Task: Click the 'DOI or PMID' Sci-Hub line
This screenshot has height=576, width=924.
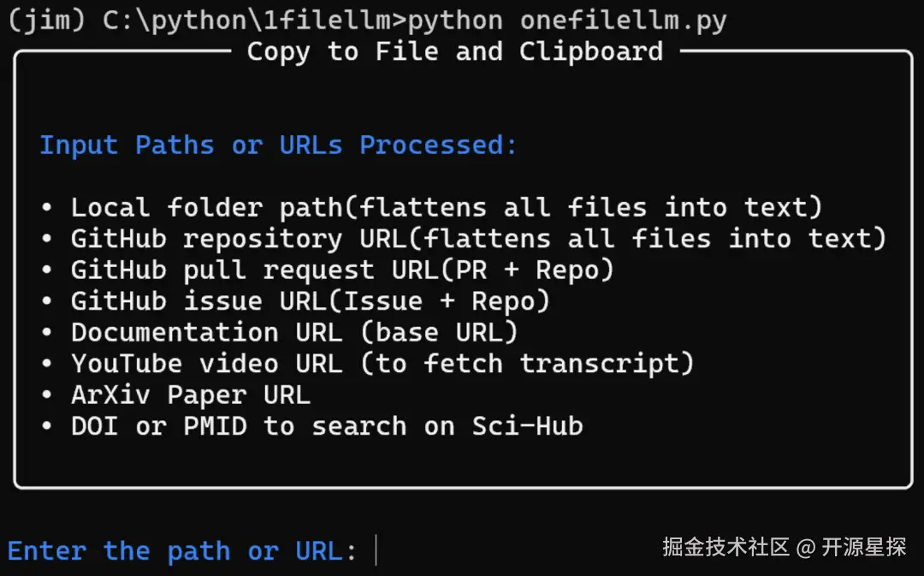Action: tap(327, 425)
